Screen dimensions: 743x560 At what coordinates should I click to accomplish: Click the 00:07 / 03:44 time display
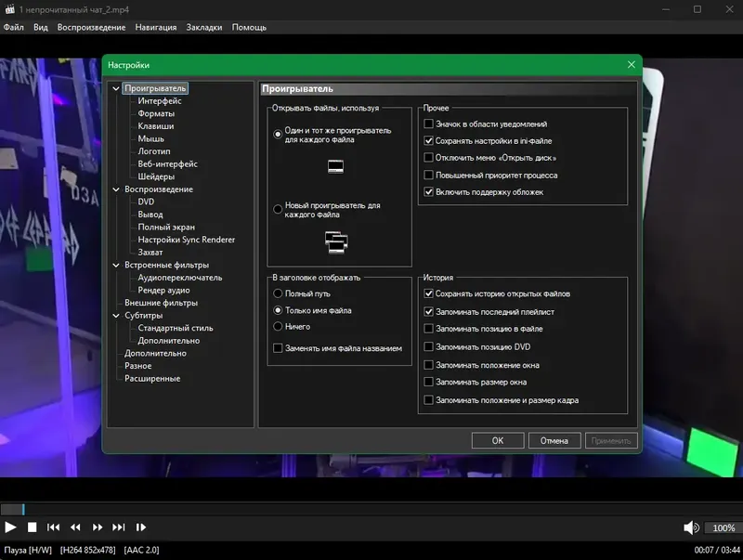point(717,550)
